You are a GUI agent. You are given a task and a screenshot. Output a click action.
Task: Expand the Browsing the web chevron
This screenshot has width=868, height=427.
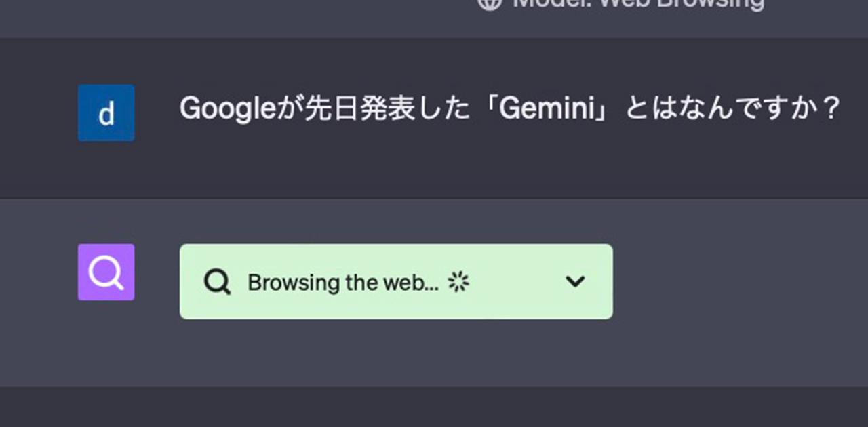(575, 281)
